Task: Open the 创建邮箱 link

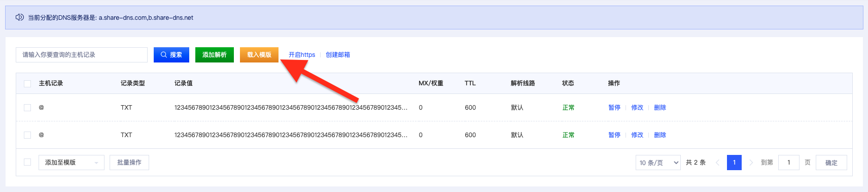Action: (x=338, y=55)
